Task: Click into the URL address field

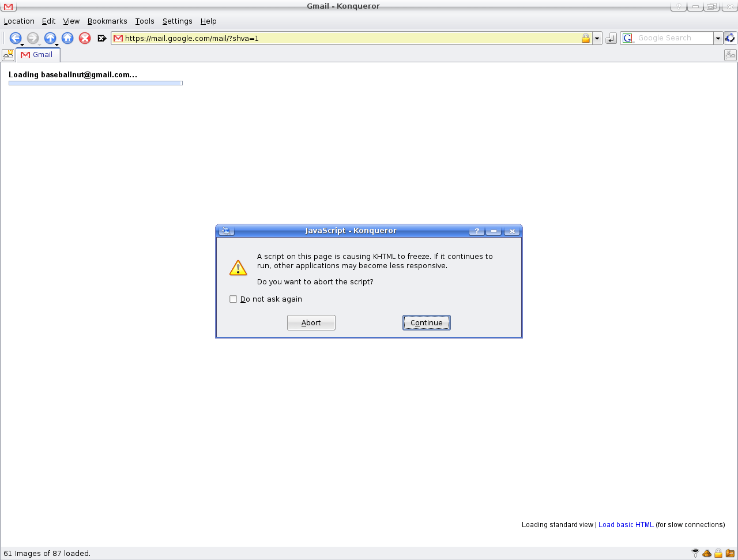Action: (352, 39)
